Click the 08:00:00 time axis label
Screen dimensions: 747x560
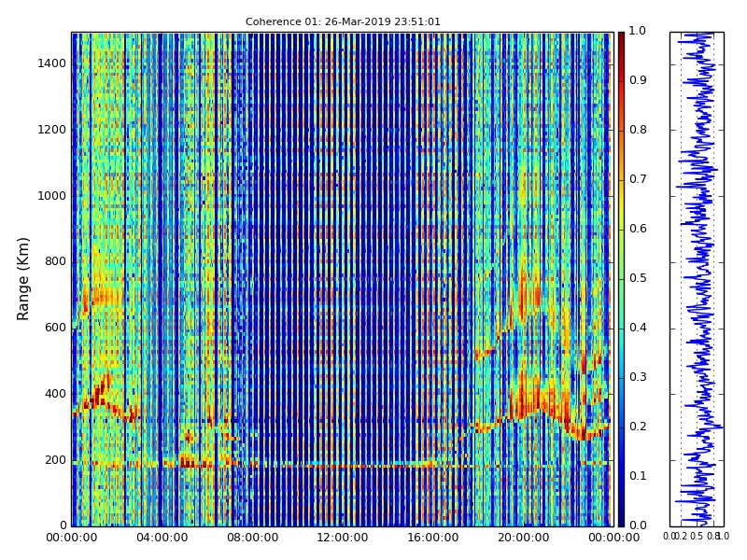coord(252,538)
